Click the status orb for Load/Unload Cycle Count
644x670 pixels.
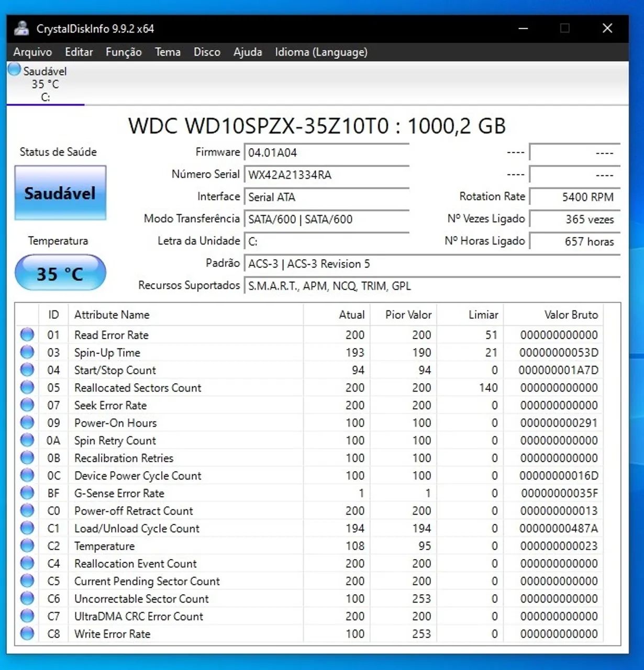tap(27, 528)
